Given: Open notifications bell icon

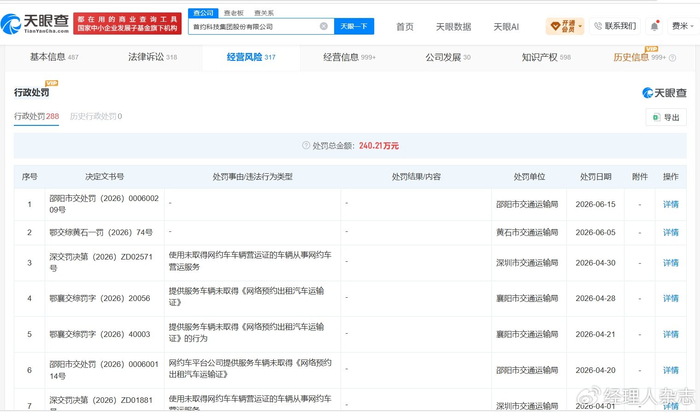Looking at the screenshot, I should pyautogui.click(x=654, y=26).
